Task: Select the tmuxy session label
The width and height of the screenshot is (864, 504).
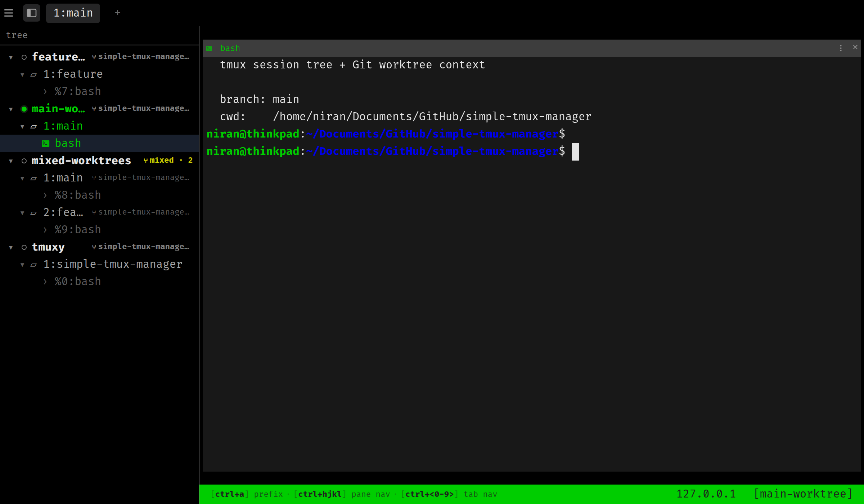Action: (48, 247)
